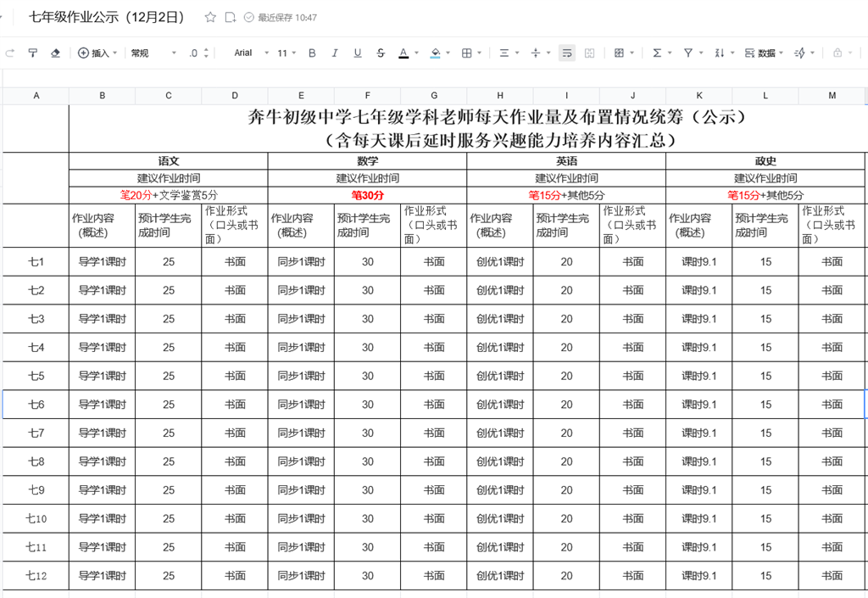Click 课时9.1 in the 七10 row
Viewport: 868px width, 598px height.
699,518
